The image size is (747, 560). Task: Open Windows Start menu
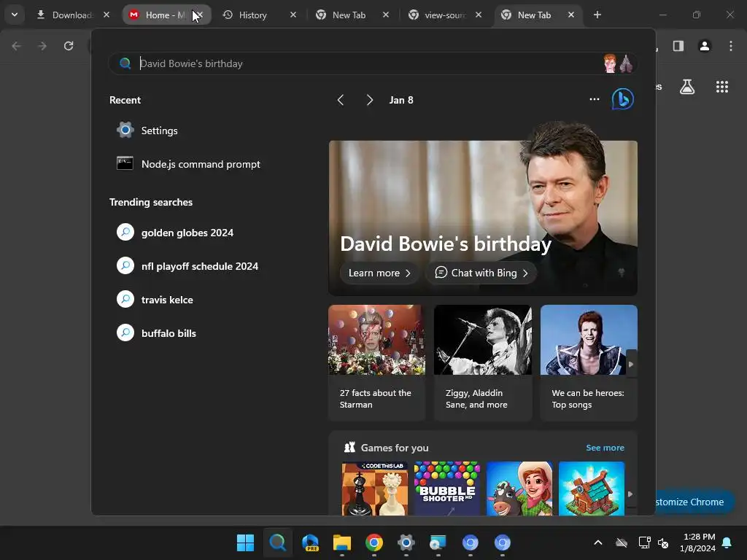click(x=245, y=542)
